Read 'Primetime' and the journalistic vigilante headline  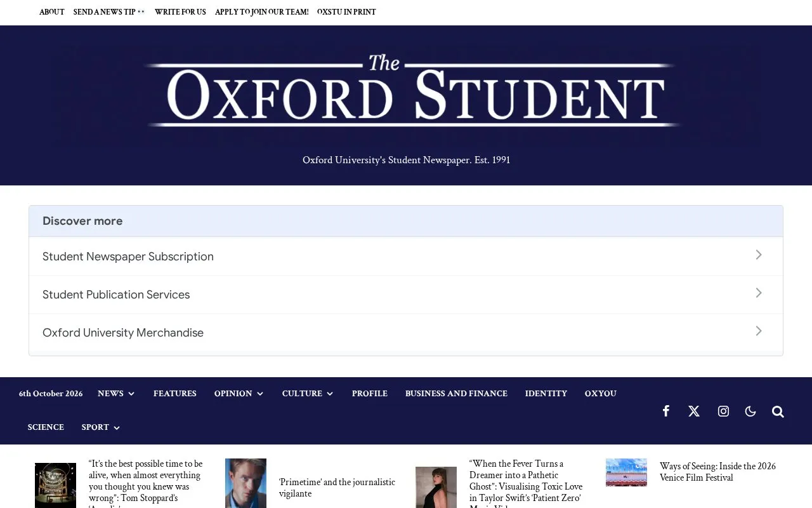pos(337,488)
